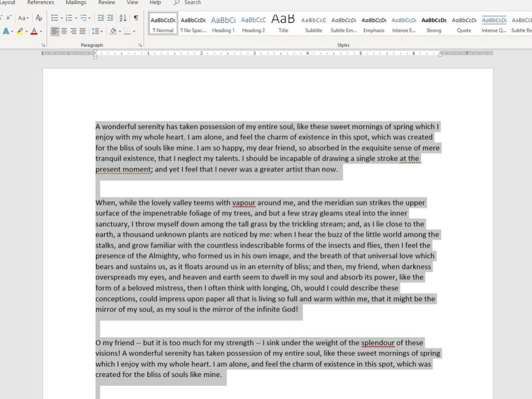The image size is (532, 399).
Task: Apply the Intense Quote style
Action: point(494,24)
